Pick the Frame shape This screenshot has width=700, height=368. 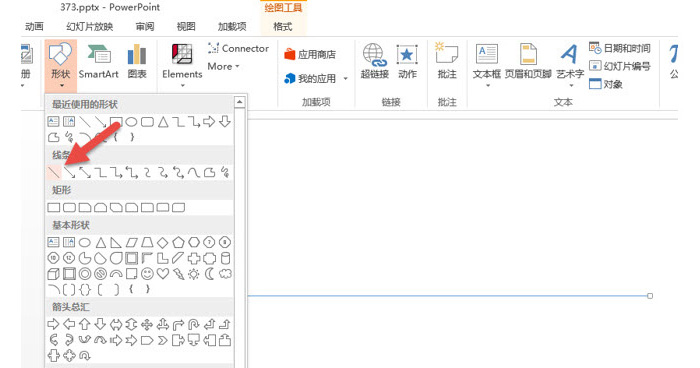[x=131, y=258]
